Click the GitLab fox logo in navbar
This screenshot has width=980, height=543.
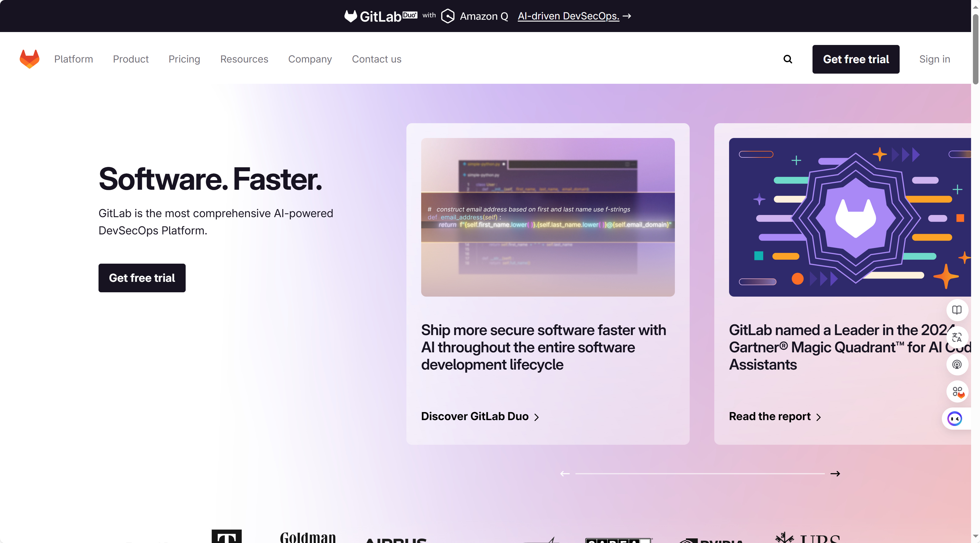click(x=30, y=59)
